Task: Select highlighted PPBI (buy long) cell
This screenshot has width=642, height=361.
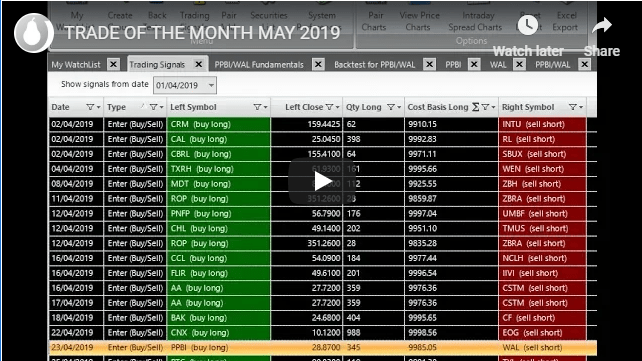Action: pyautogui.click(x=218, y=347)
